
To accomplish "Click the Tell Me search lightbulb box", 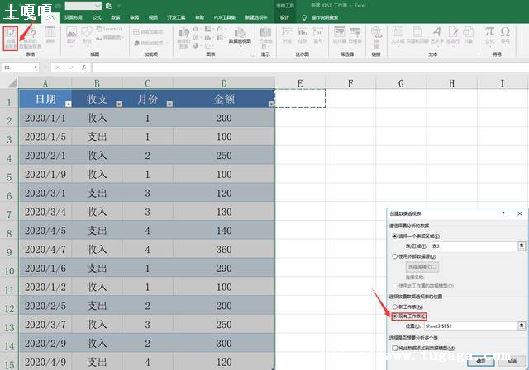I will tap(320, 18).
